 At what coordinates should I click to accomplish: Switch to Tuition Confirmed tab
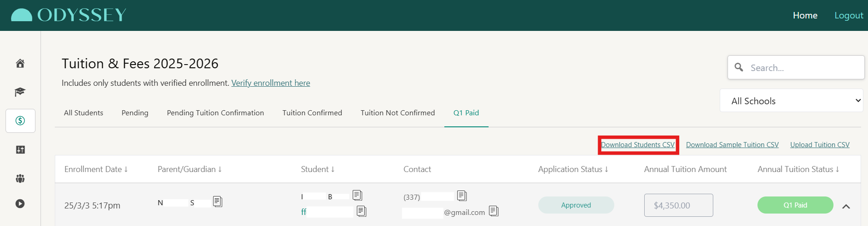coord(312,113)
